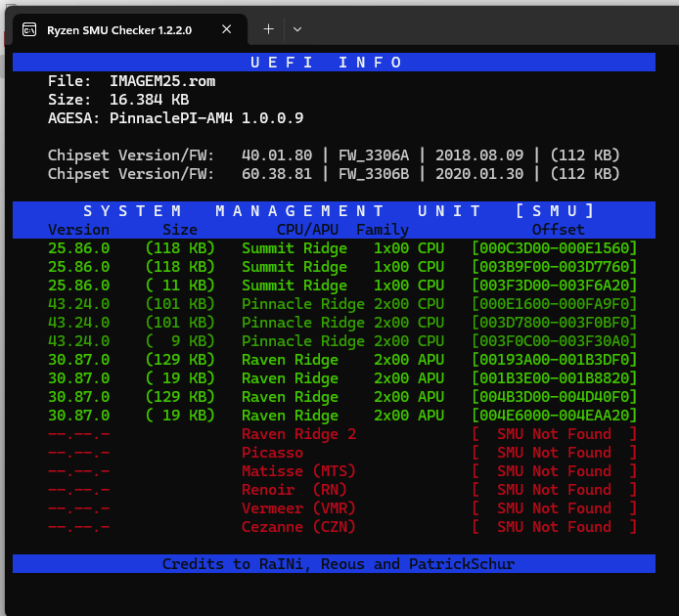The image size is (679, 616).
Task: Click offset [003F0C00-003F30A0]
Action: (x=555, y=341)
